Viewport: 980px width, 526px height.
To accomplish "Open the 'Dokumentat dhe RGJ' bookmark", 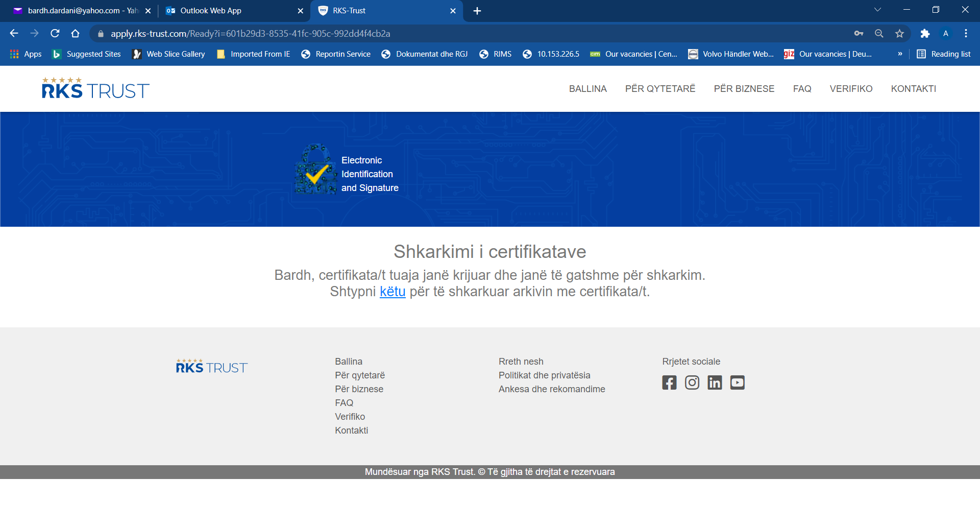I will [x=425, y=54].
